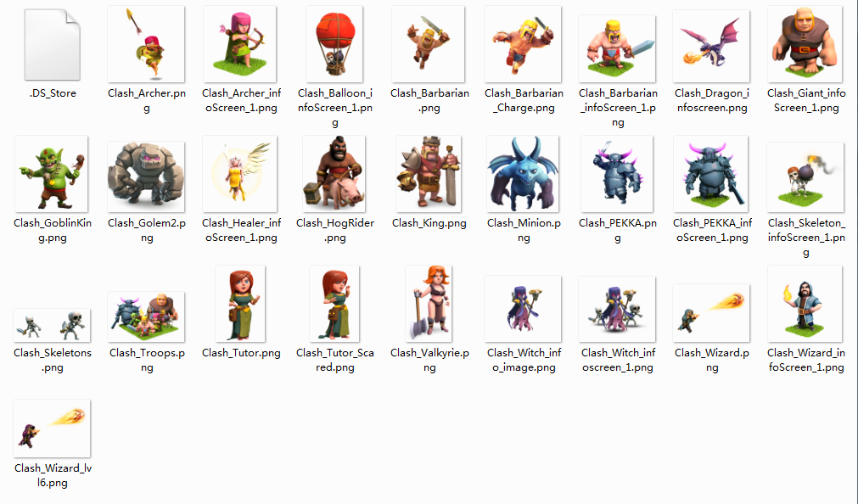Click the "Clash_Barbarian_infoScreen_1.png" file name label

pyautogui.click(x=618, y=109)
